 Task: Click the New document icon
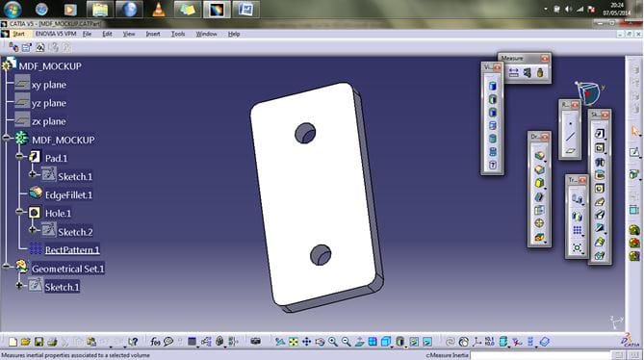[x=13, y=342]
